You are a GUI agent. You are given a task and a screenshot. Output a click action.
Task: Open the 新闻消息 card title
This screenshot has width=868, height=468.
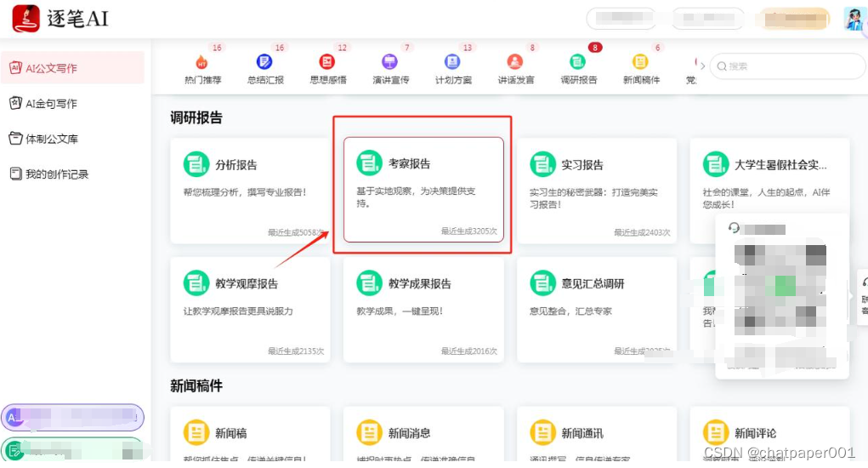click(409, 433)
